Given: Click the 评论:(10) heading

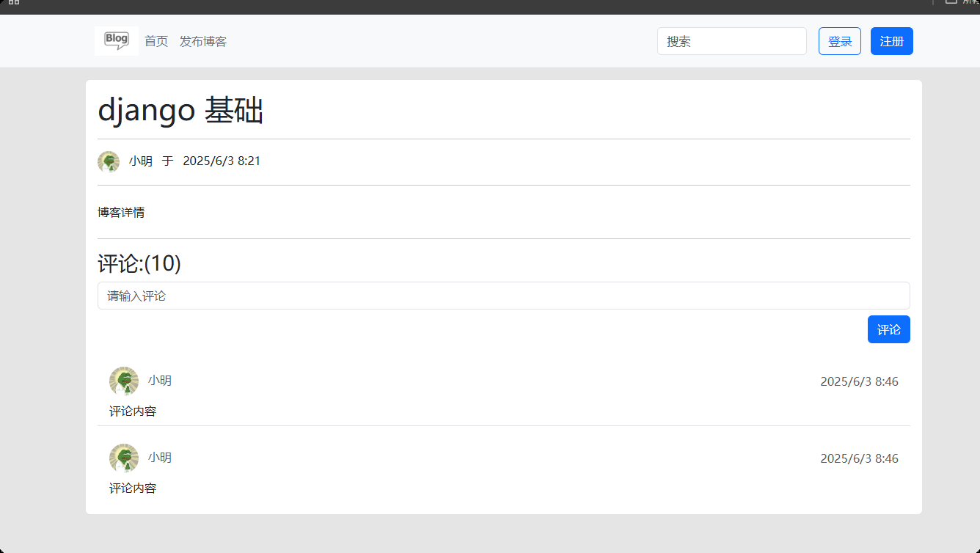Looking at the screenshot, I should click(x=139, y=263).
